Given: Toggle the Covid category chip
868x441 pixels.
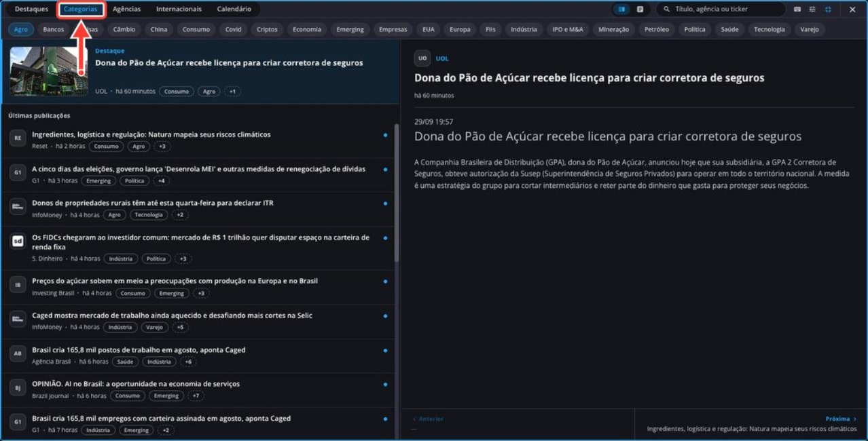Looking at the screenshot, I should tap(233, 29).
